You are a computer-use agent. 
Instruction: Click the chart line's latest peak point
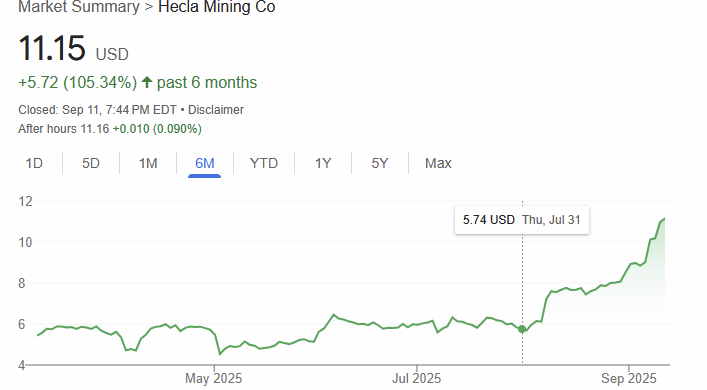click(664, 219)
